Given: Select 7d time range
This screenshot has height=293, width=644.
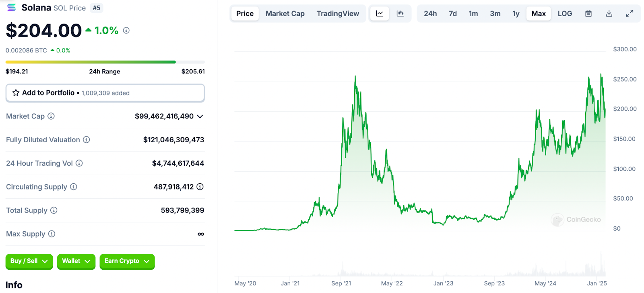Looking at the screenshot, I should tap(453, 13).
